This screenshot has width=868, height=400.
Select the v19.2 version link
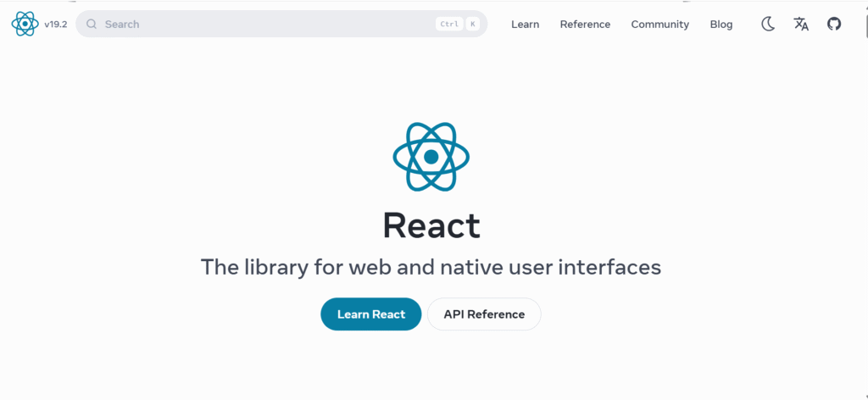click(56, 25)
